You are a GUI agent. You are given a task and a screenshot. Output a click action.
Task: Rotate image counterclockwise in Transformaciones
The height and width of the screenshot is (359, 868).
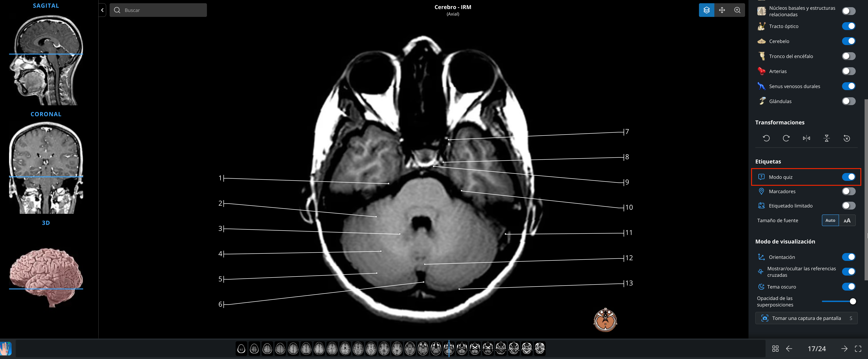[766, 138]
